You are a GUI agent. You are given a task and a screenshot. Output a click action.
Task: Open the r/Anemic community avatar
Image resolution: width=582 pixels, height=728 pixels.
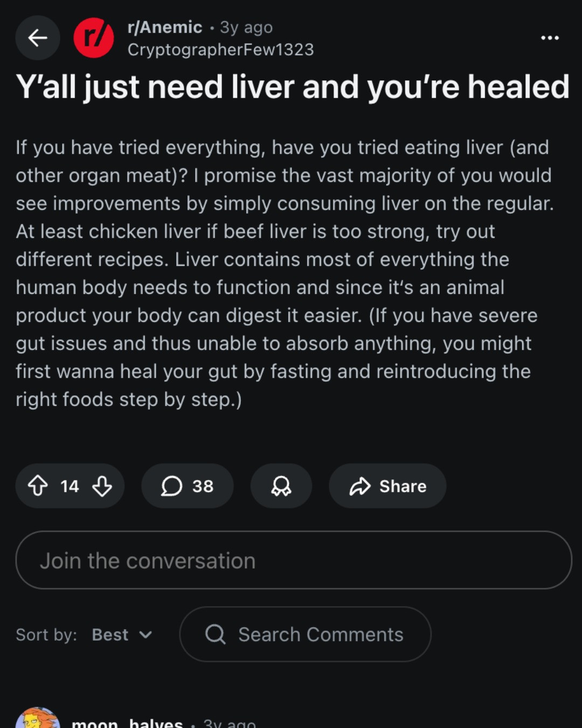point(94,38)
